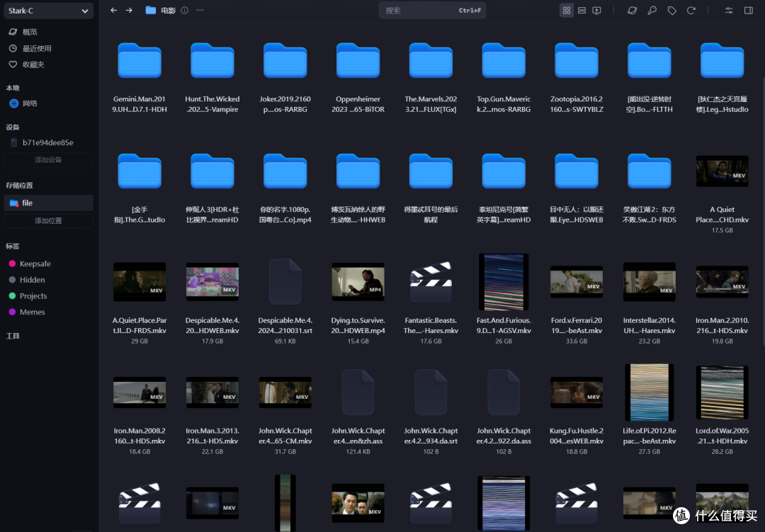The height and width of the screenshot is (532, 765).
Task: Select the file storage location
Action: (x=48, y=203)
